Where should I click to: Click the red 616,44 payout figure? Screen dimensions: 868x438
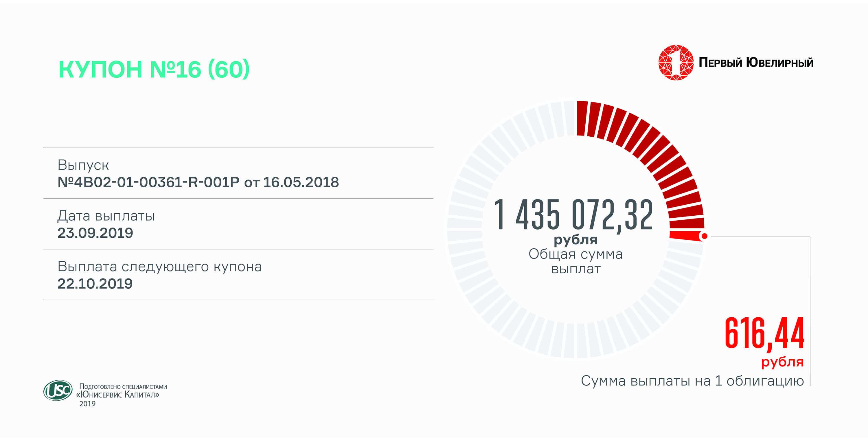[x=764, y=333]
